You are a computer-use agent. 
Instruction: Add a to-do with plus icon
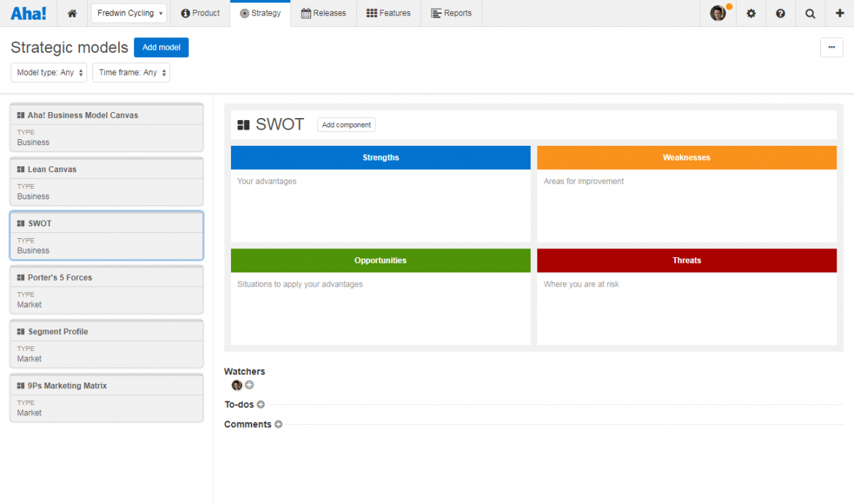[261, 404]
